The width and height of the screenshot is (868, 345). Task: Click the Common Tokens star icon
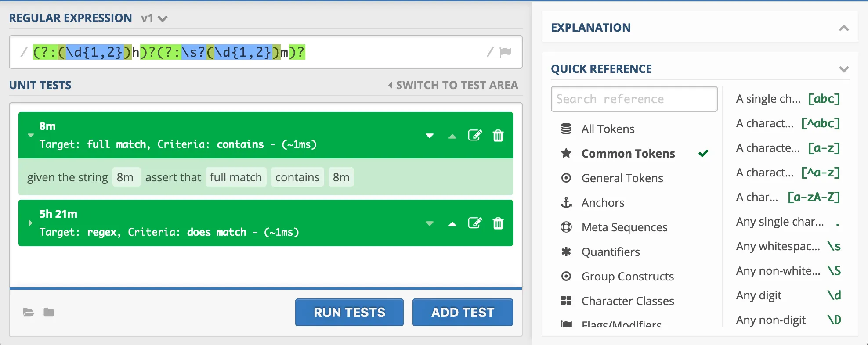566,153
